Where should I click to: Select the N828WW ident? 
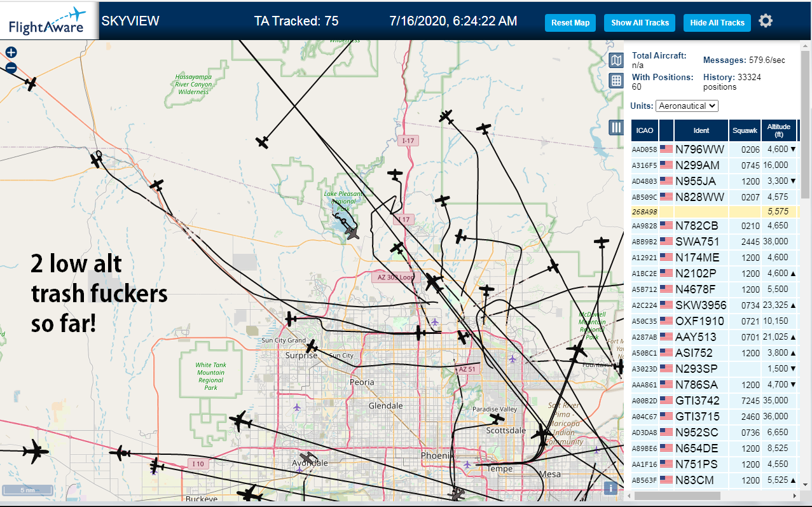(x=699, y=197)
